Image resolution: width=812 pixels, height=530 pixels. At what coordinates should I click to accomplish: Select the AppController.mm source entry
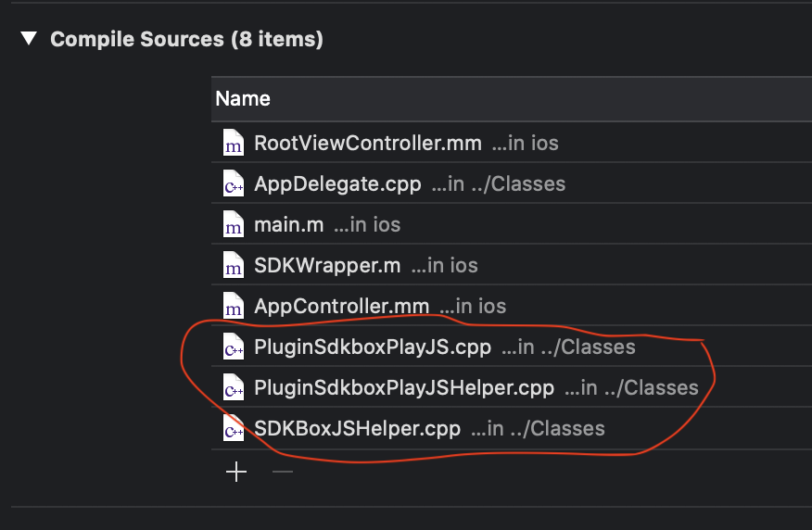pos(341,307)
